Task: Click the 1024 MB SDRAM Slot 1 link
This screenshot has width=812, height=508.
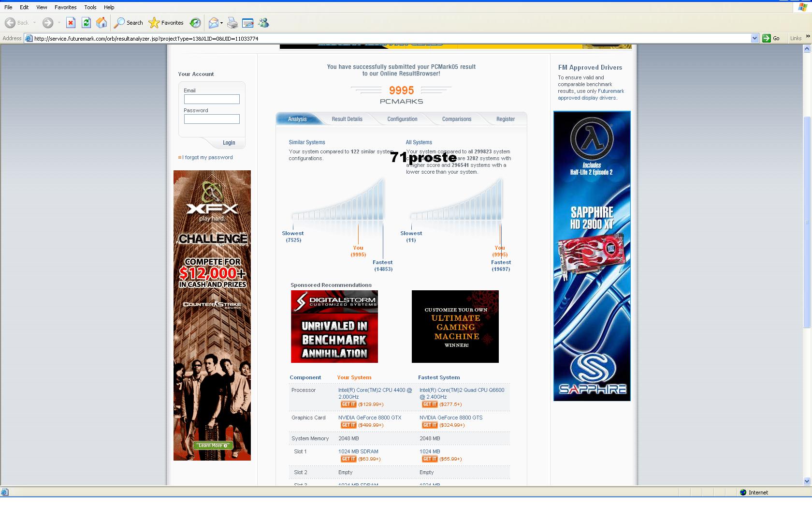Action: pos(358,451)
